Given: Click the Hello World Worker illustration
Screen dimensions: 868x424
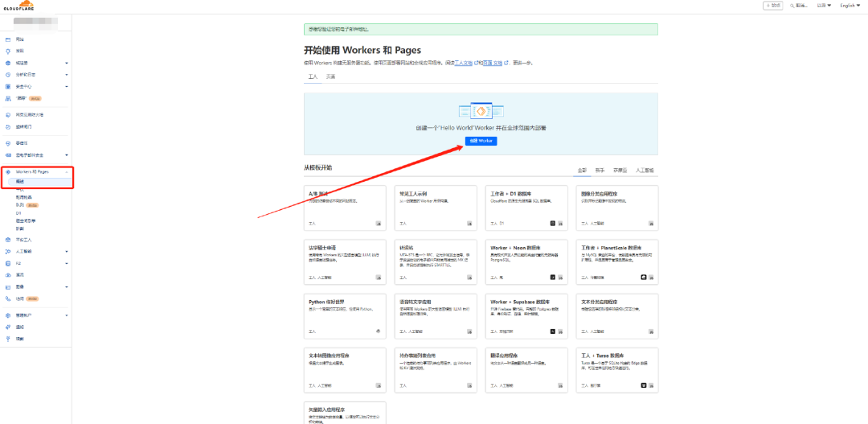Looking at the screenshot, I should click(481, 111).
